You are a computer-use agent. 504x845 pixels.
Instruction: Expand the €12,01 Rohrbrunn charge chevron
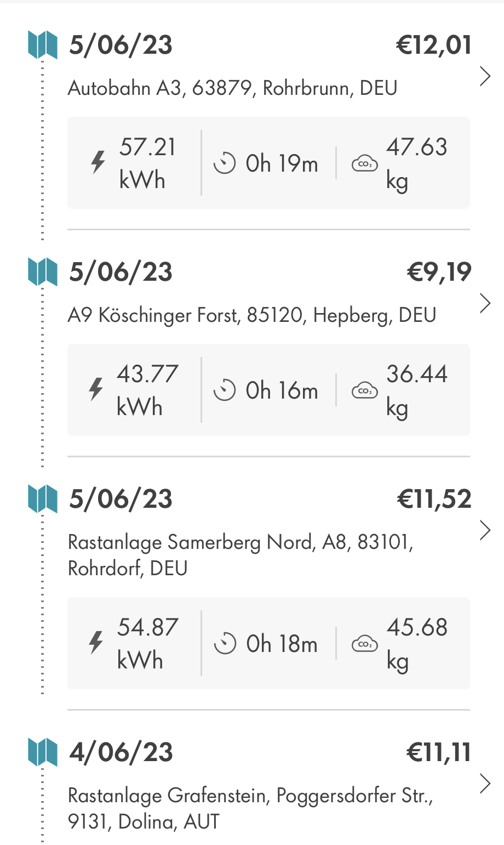click(x=485, y=77)
